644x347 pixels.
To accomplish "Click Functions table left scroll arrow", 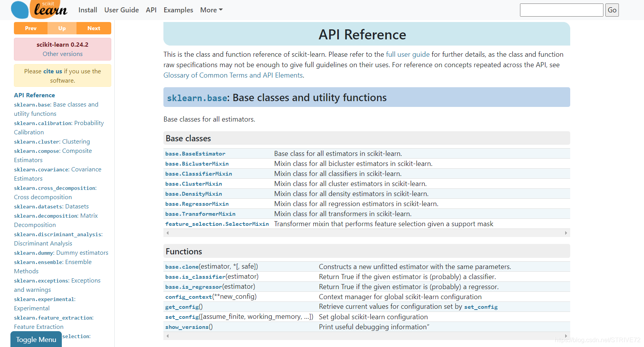I will click(167, 336).
